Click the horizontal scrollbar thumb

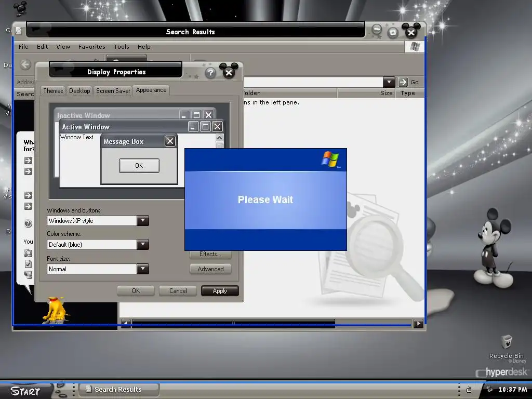click(x=233, y=323)
